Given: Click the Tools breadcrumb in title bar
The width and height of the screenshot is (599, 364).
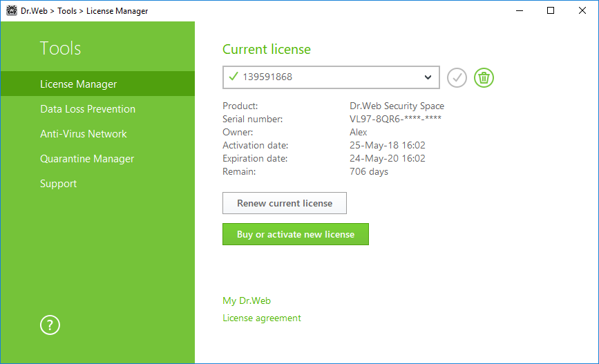Looking at the screenshot, I should pyautogui.click(x=67, y=11).
